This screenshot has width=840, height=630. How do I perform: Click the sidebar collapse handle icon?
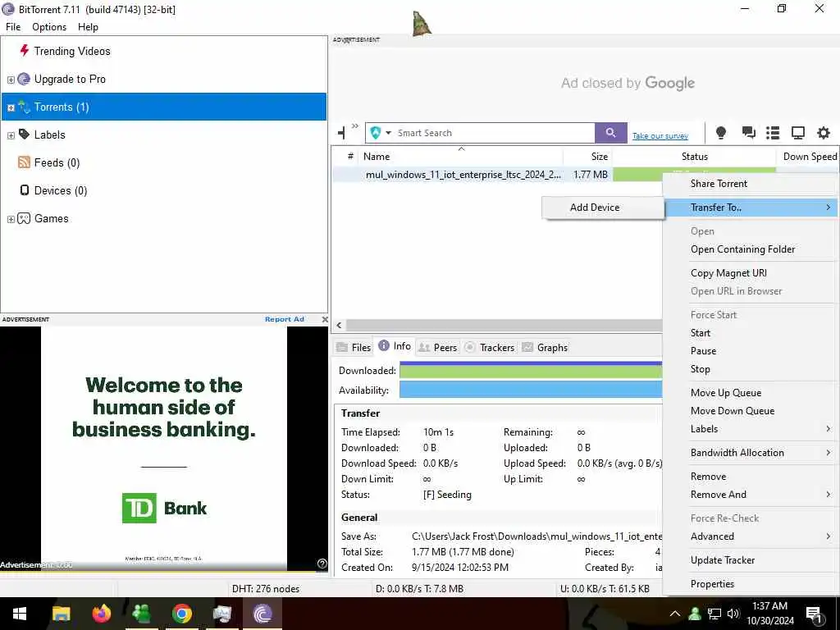(342, 132)
